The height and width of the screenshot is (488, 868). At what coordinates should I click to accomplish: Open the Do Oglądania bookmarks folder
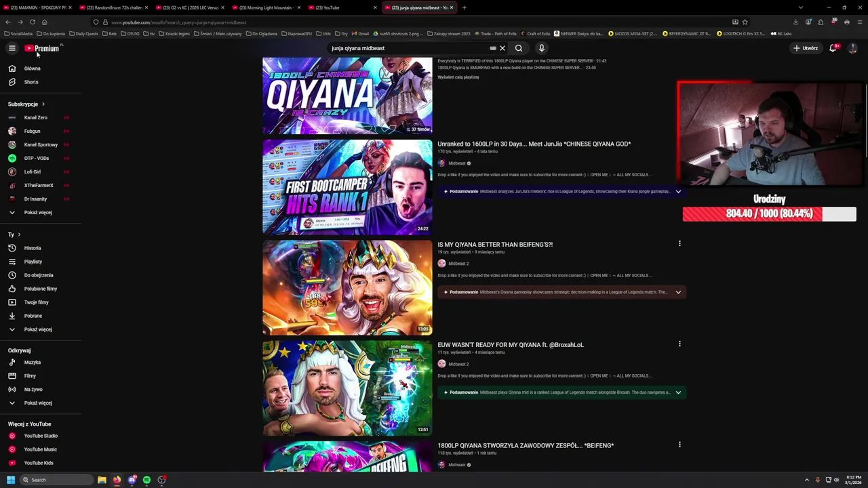coord(262,33)
